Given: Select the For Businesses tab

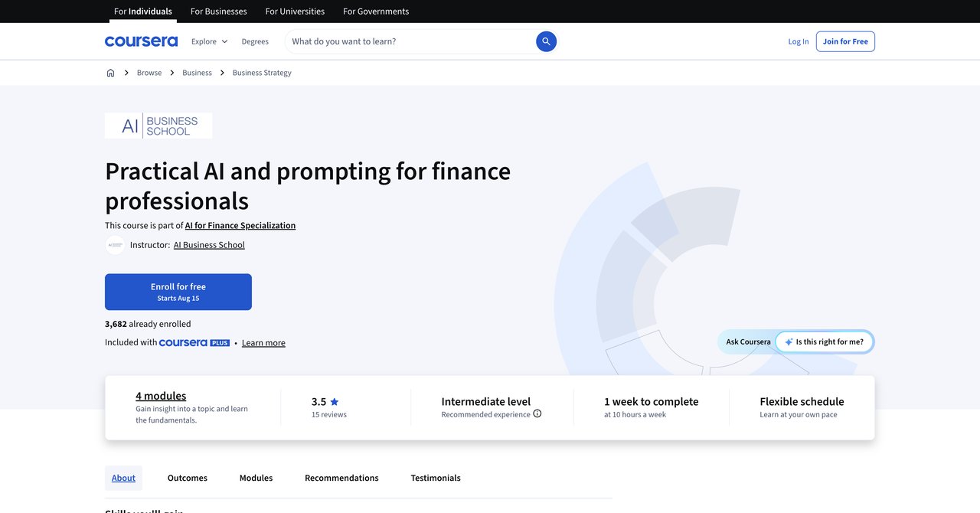Looking at the screenshot, I should click(x=219, y=11).
